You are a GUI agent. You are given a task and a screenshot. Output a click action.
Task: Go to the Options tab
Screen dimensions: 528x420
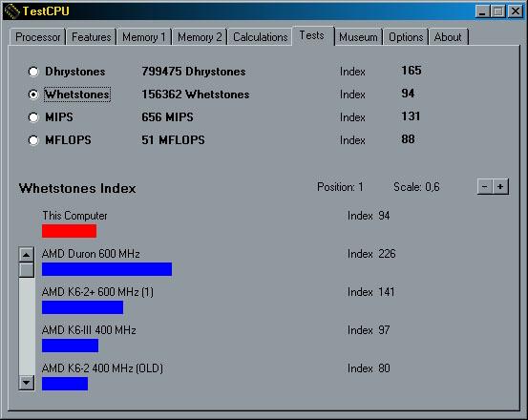[x=406, y=37]
